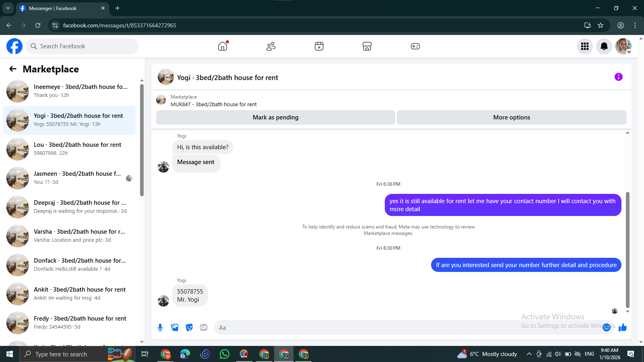Click the '55078755 Mr. Yogi' message

pos(190,296)
